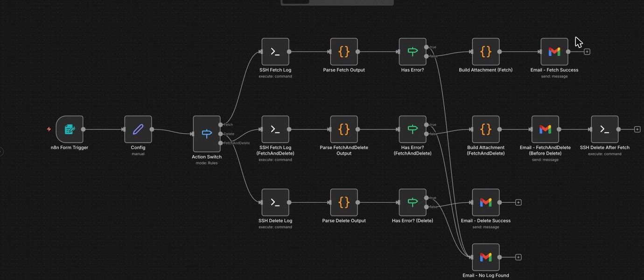Image resolution: width=644 pixels, height=280 pixels.
Task: Click the SSH Fetch Log node
Action: pyautogui.click(x=275, y=52)
